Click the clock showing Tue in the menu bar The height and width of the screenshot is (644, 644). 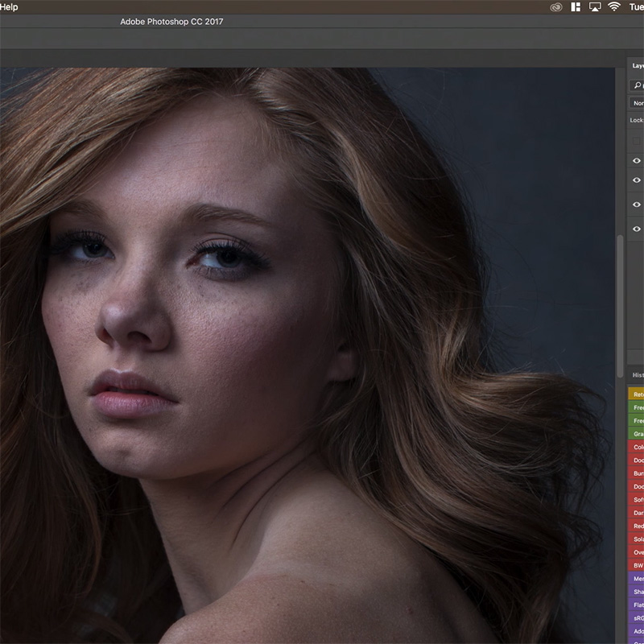[638, 6]
